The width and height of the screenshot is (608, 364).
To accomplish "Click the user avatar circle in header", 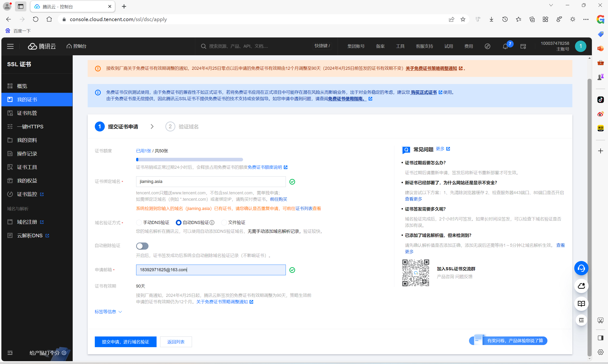I will coord(580,46).
